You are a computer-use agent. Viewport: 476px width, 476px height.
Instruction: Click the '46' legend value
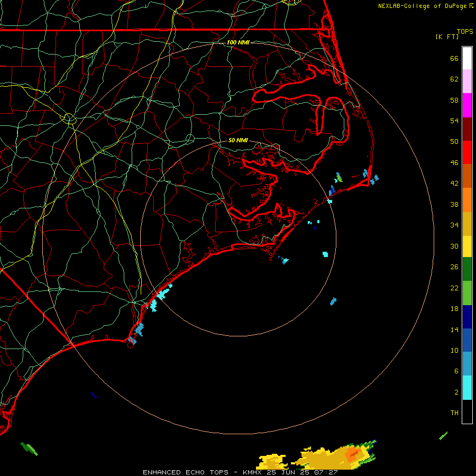(x=454, y=163)
